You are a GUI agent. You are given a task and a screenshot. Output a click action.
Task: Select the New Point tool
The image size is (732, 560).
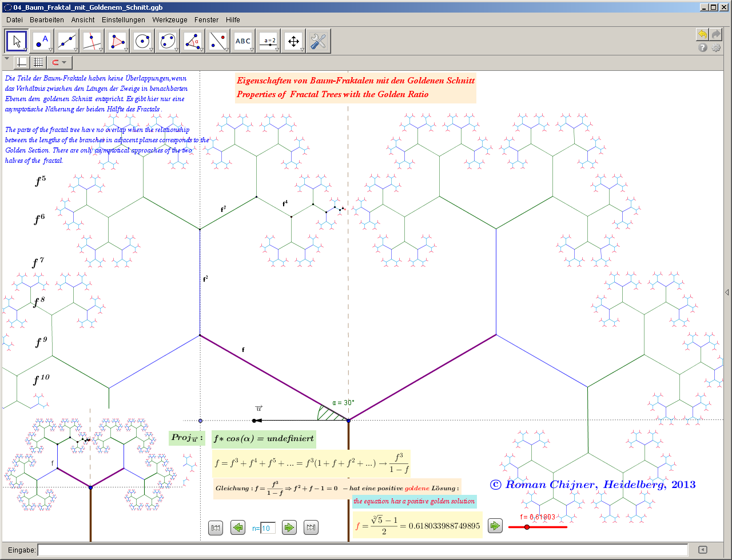pyautogui.click(x=42, y=41)
